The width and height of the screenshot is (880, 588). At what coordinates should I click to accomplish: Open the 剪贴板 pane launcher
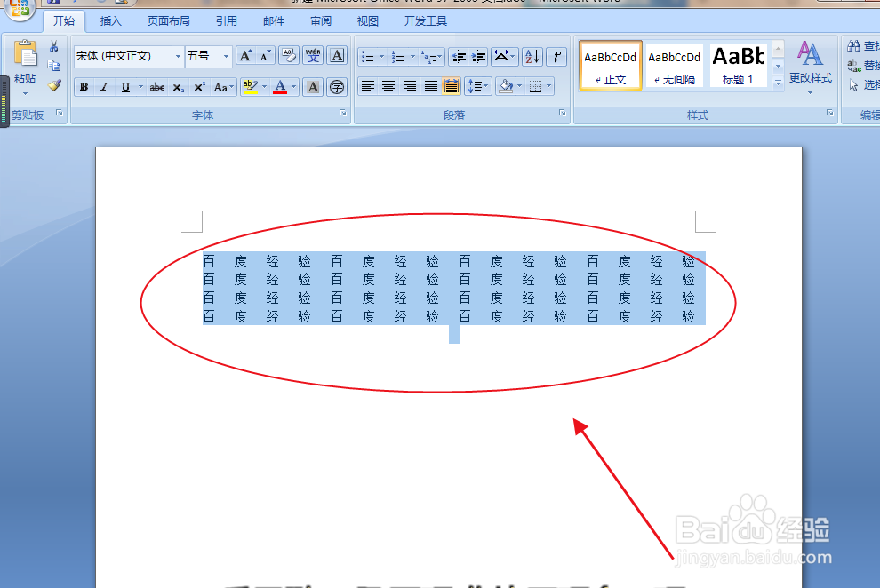60,113
